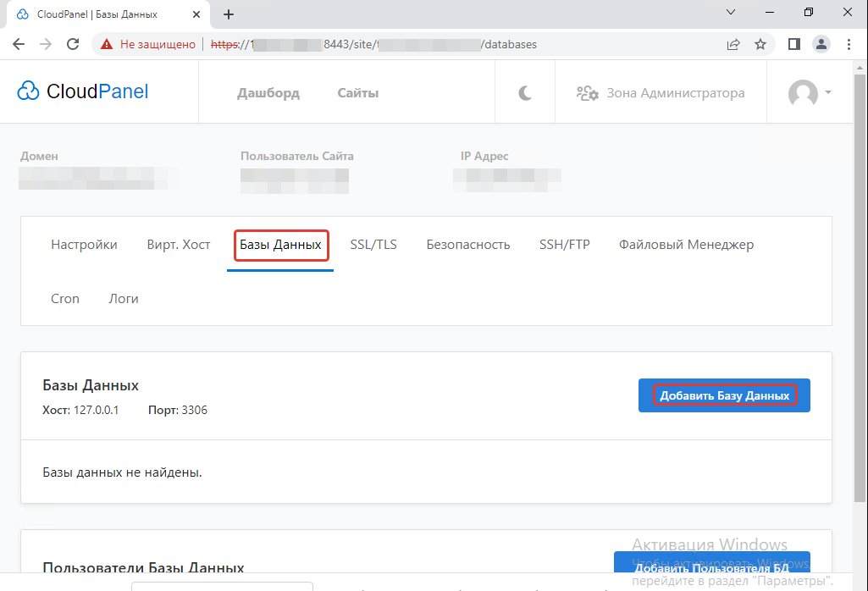Open the Cron tab
This screenshot has height=591, width=868.
pos(65,298)
